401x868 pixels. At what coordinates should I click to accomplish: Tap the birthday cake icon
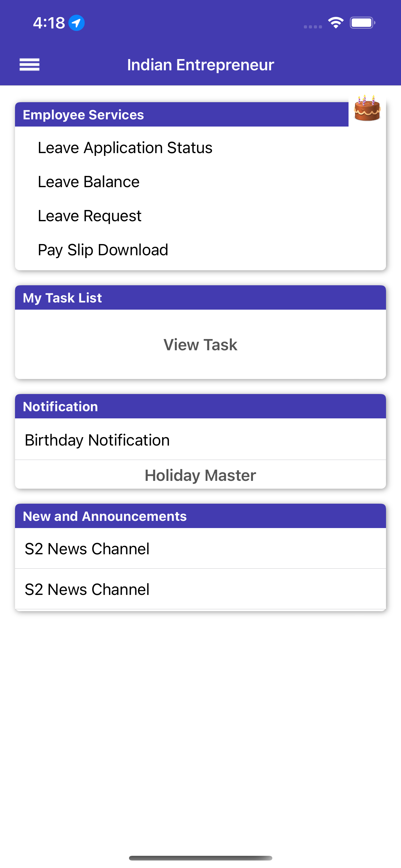367,108
